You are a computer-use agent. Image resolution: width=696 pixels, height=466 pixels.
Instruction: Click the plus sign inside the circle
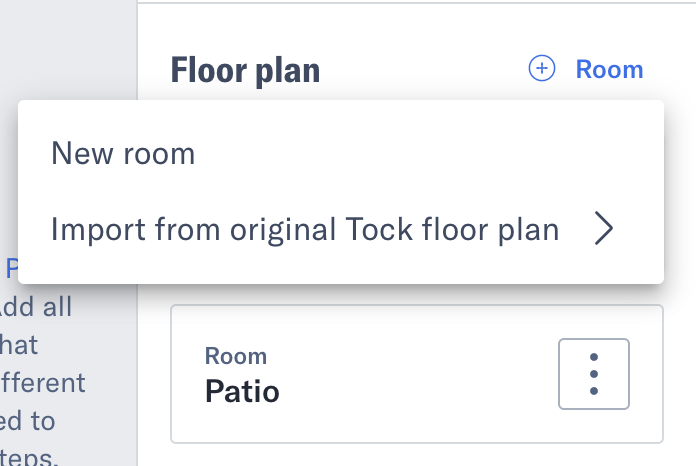[x=542, y=68]
